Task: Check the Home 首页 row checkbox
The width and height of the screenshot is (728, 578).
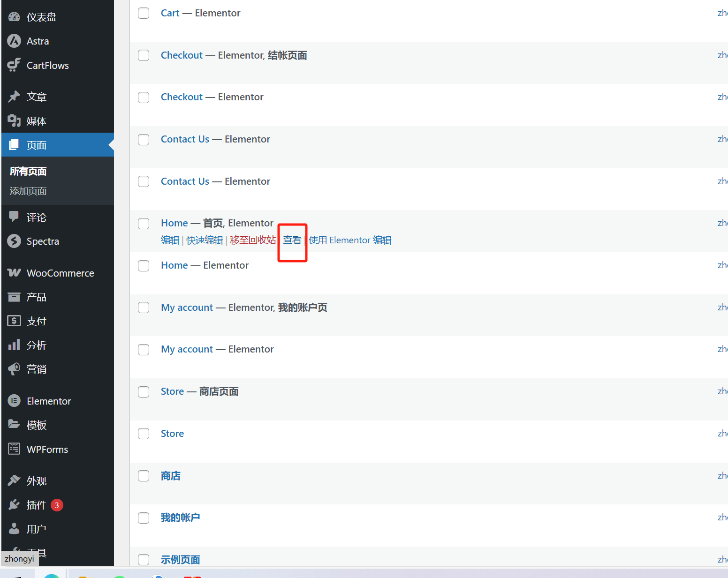Action: pyautogui.click(x=144, y=224)
